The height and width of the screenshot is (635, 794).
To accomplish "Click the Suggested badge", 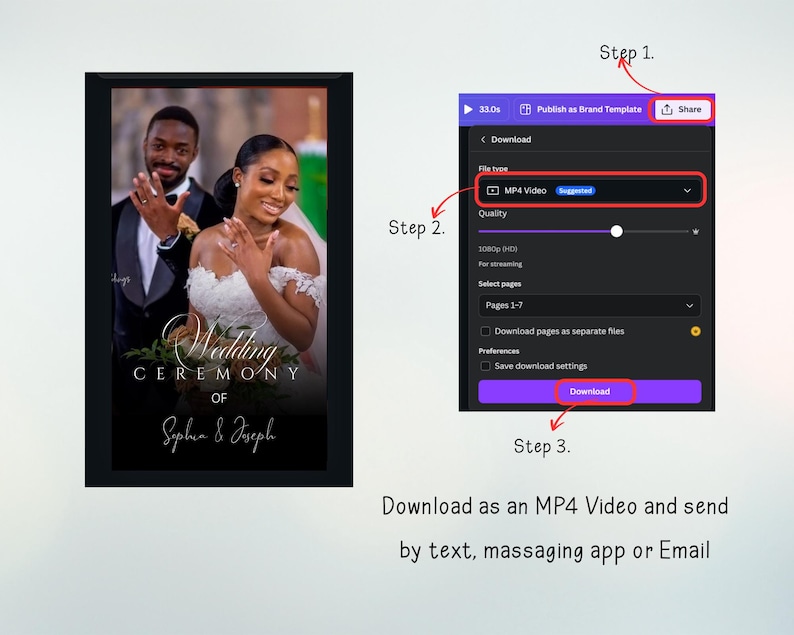I will coord(575,190).
